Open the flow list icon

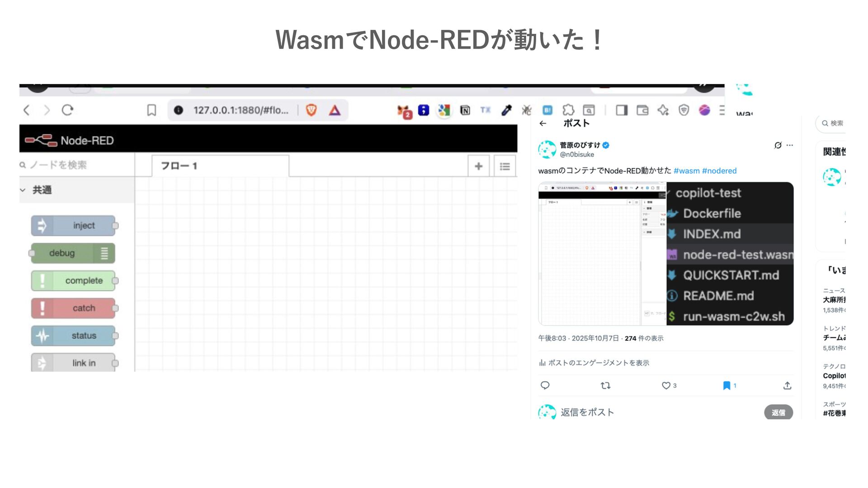[505, 166]
